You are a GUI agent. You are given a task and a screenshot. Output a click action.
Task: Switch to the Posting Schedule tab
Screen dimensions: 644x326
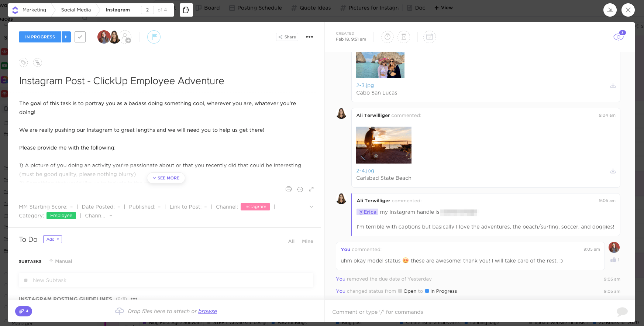(x=255, y=8)
